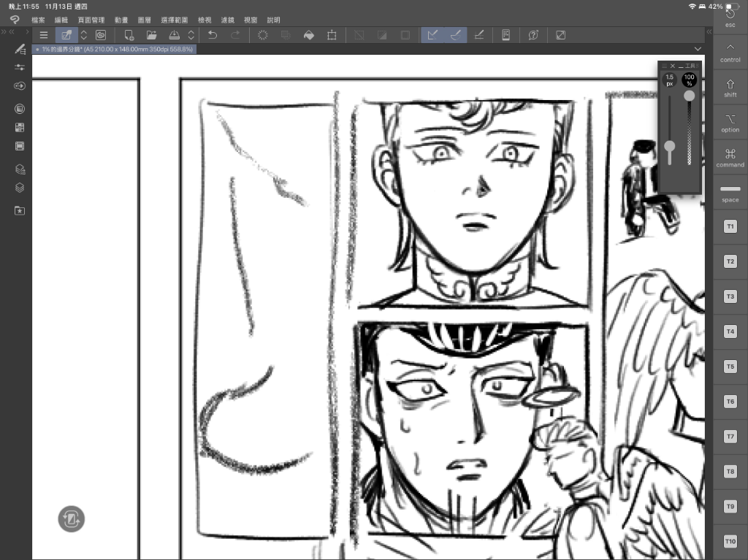Screen dimensions: 748x560
Task: Open the Tool Property sliders icon
Action: 20,67
